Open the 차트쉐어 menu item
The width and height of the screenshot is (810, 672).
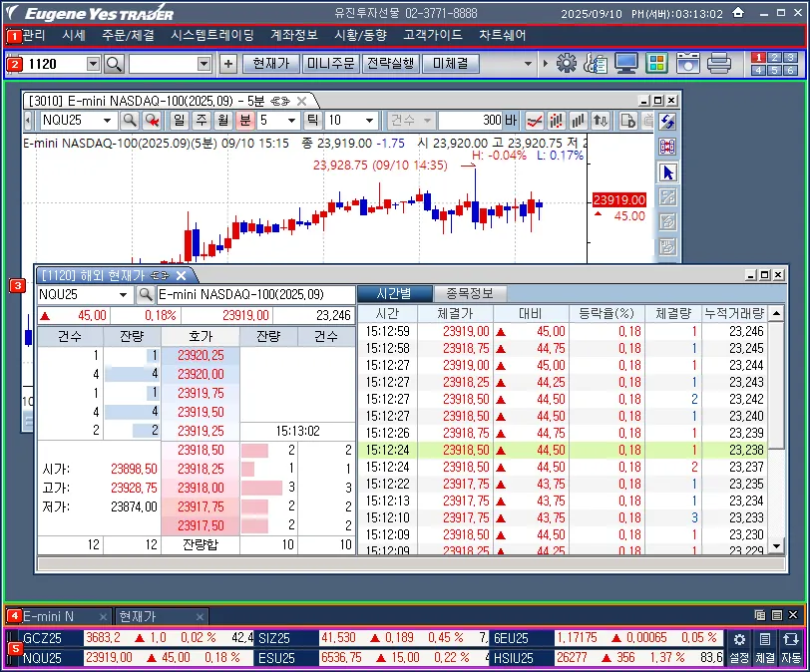coord(502,35)
